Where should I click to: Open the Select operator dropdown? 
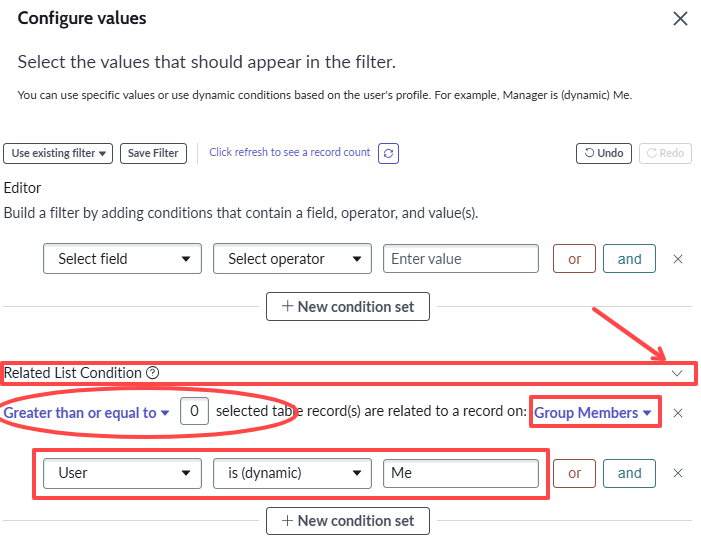292,258
